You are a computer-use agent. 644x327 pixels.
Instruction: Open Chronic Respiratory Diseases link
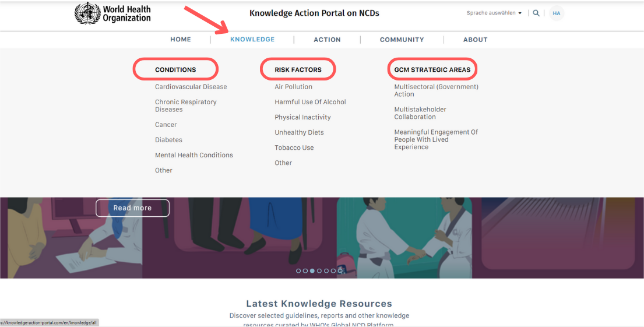click(x=185, y=106)
